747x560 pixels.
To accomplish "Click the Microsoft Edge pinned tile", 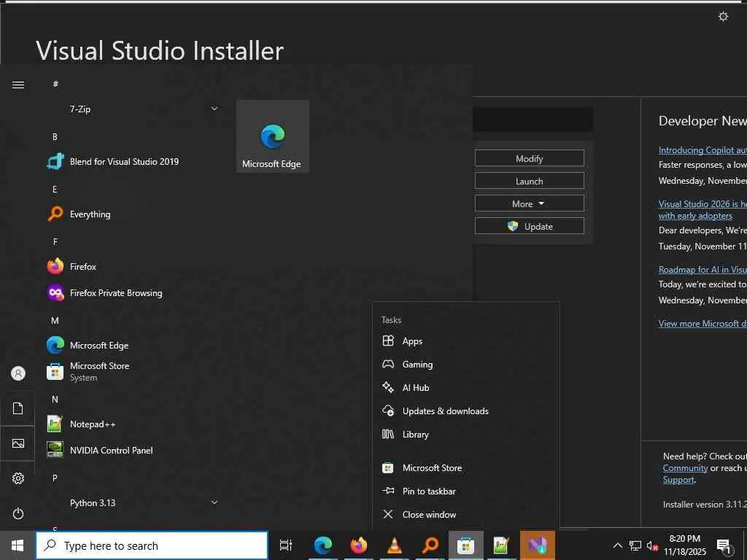I will click(273, 136).
